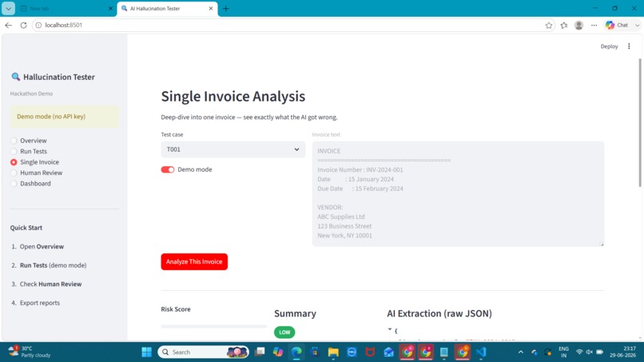Open the Streamlit three-dot main menu
This screenshot has height=362, width=644.
click(629, 46)
